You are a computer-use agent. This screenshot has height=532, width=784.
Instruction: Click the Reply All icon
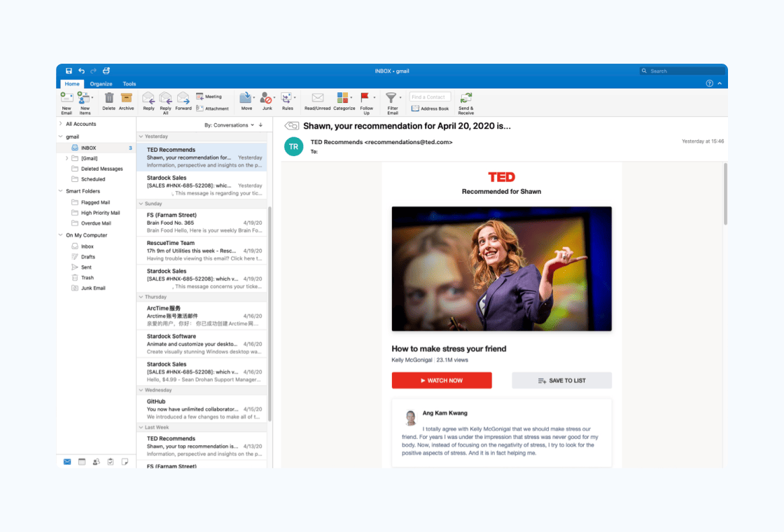coord(165,103)
